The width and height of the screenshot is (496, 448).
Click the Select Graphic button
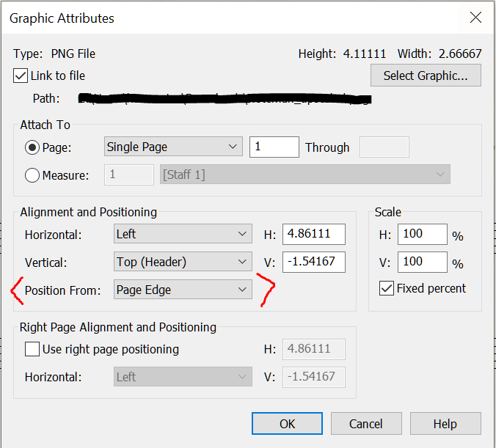point(426,76)
